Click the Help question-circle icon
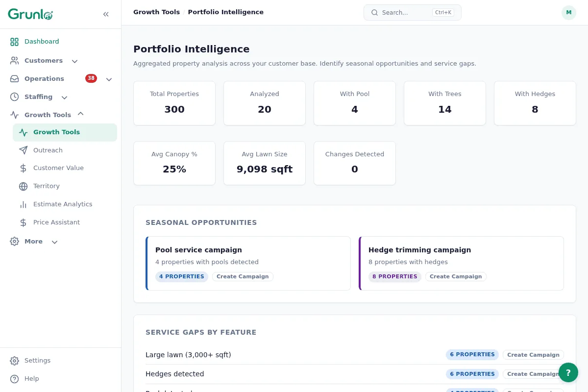Screen dimensions: 588x392 click(15, 379)
